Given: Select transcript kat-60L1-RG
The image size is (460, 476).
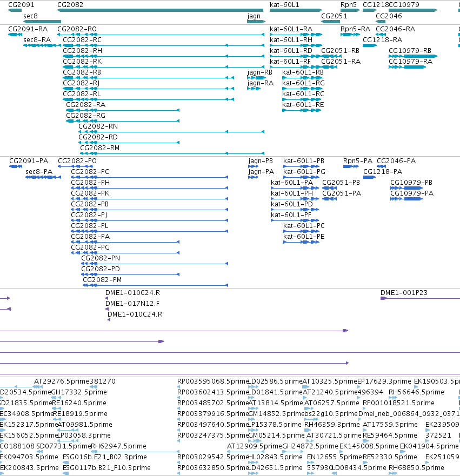Looking at the screenshot, I should pos(303,83).
